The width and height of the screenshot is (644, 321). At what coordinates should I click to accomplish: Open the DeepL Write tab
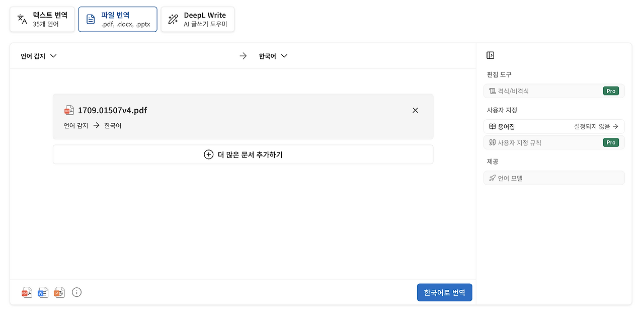click(x=197, y=19)
